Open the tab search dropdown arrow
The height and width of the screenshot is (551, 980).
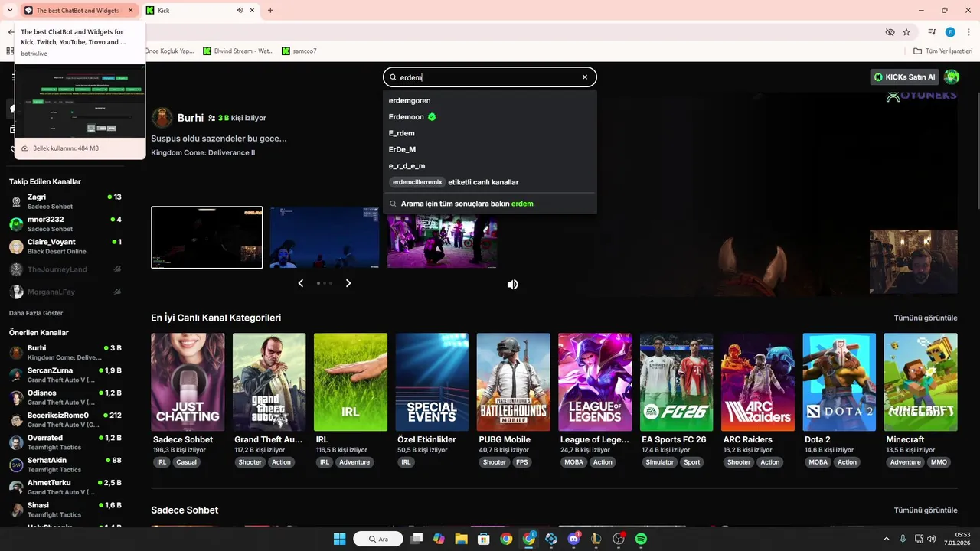[x=9, y=11]
